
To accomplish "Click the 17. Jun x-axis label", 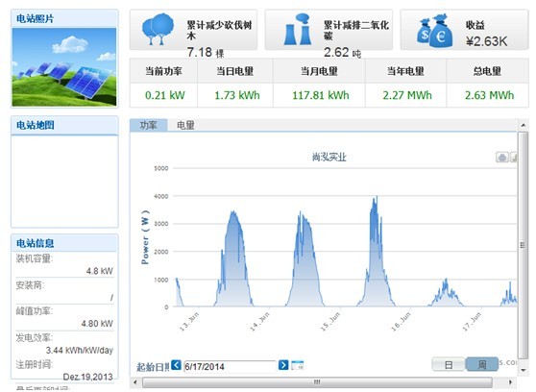I will coord(472,322).
